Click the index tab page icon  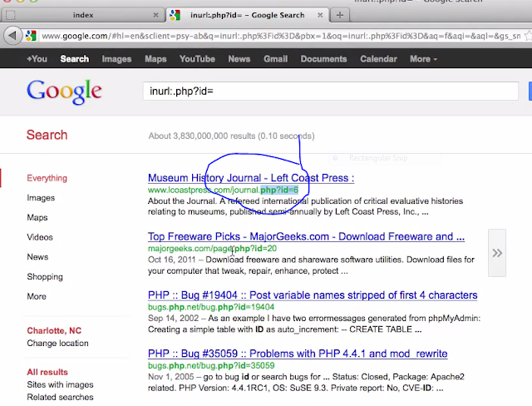click(11, 15)
